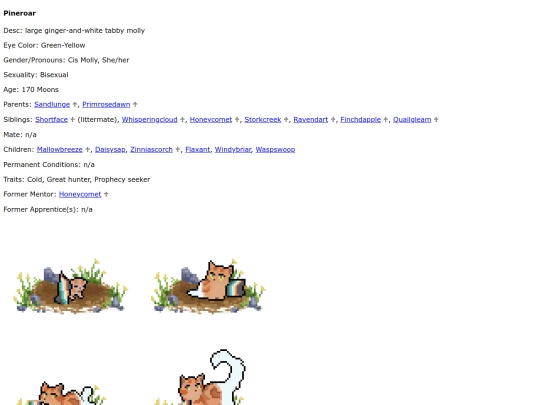Open Honeycomet under Former Mentor
The height and width of the screenshot is (405, 540).
click(x=80, y=194)
